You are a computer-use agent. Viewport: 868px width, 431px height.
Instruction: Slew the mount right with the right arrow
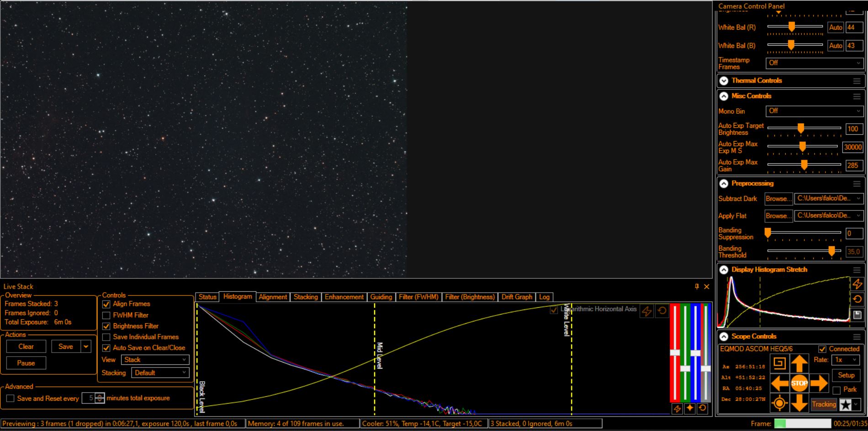tap(819, 383)
